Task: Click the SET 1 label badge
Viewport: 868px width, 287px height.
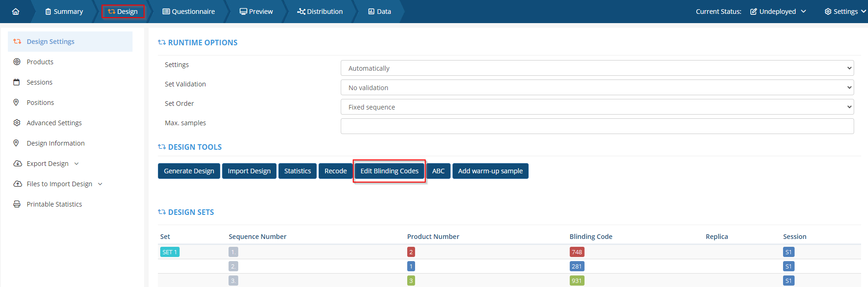Action: tap(169, 252)
